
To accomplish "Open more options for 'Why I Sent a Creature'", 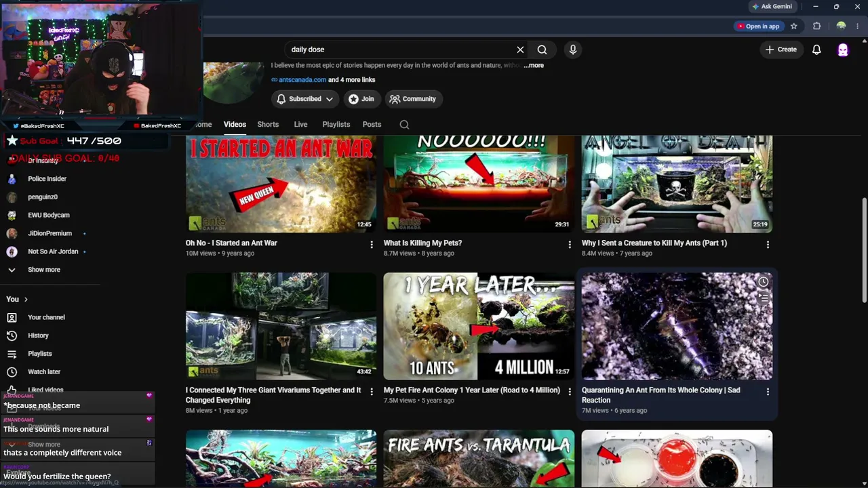I will 768,245.
